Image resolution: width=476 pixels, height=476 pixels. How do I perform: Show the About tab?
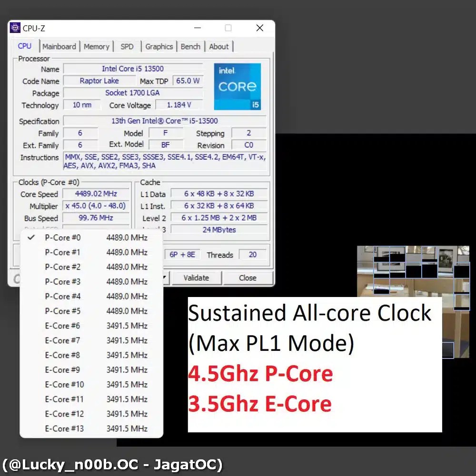tap(218, 47)
